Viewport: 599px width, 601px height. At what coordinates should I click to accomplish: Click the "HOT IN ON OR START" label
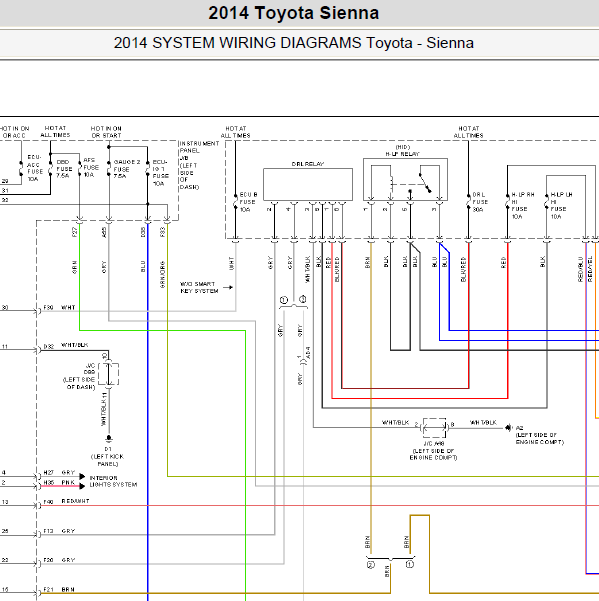click(106, 132)
